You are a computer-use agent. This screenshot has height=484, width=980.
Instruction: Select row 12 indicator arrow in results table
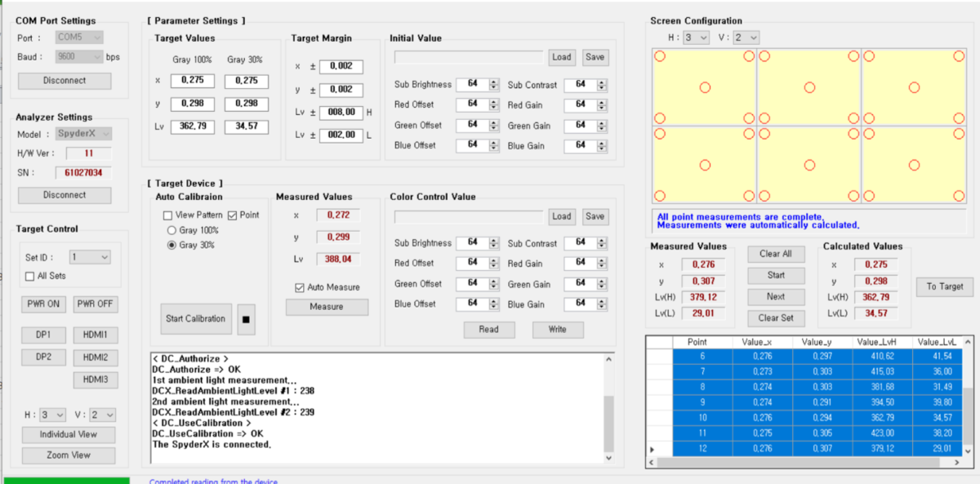(652, 450)
